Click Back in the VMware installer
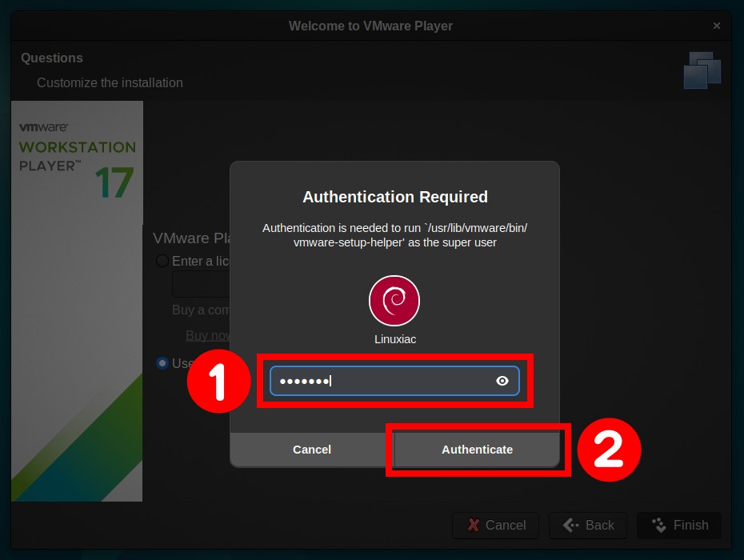This screenshot has width=744, height=560. click(588, 525)
